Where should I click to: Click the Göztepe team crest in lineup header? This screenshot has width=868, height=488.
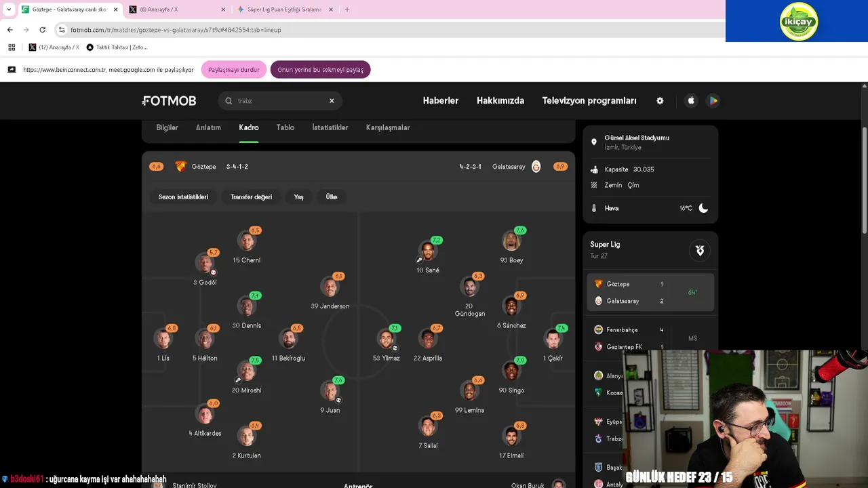coord(180,166)
